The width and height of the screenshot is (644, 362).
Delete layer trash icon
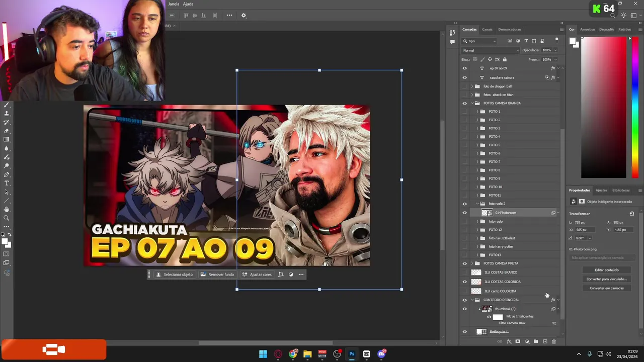[554, 341]
